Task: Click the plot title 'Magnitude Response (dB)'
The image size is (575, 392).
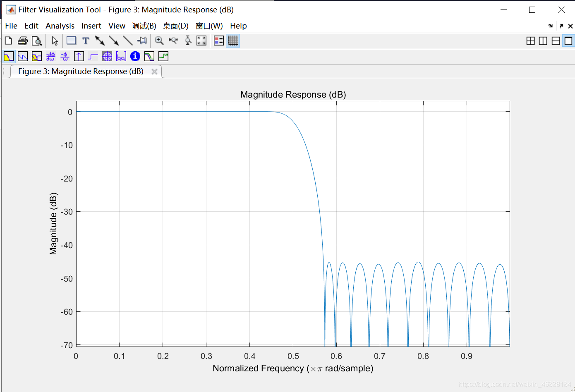Action: point(293,95)
